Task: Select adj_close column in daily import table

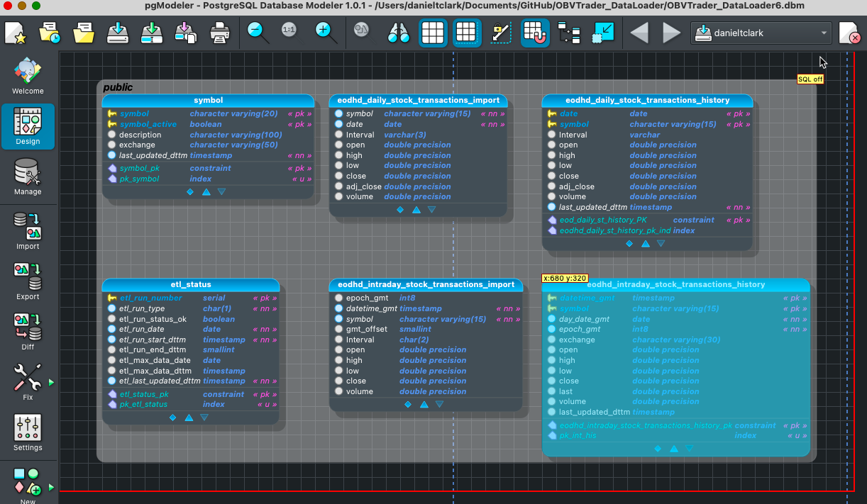Action: pyautogui.click(x=419, y=186)
